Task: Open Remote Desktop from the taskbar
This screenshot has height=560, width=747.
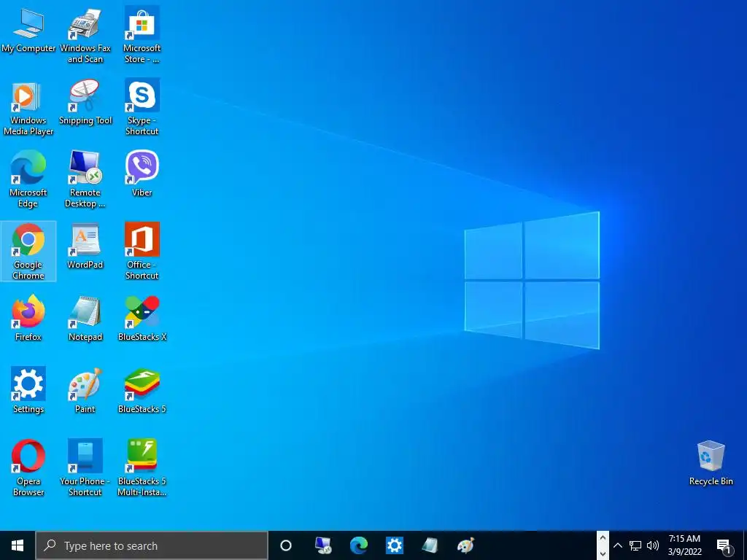Action: click(323, 545)
